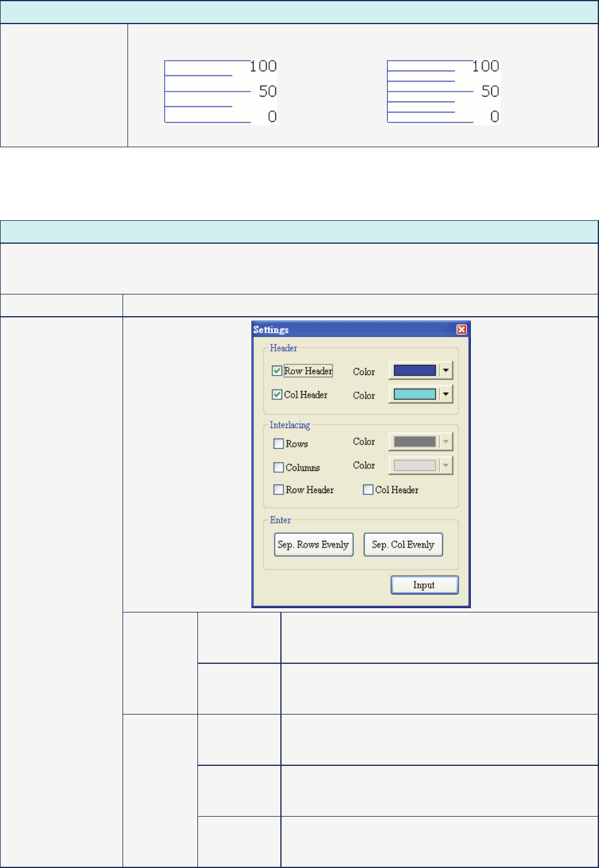Enable Columns interlacing checkbox
Screen dimensions: 599x868
tap(278, 468)
